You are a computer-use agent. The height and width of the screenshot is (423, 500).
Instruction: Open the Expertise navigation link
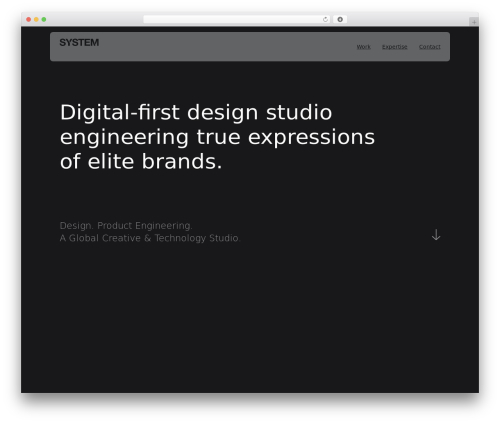(395, 47)
